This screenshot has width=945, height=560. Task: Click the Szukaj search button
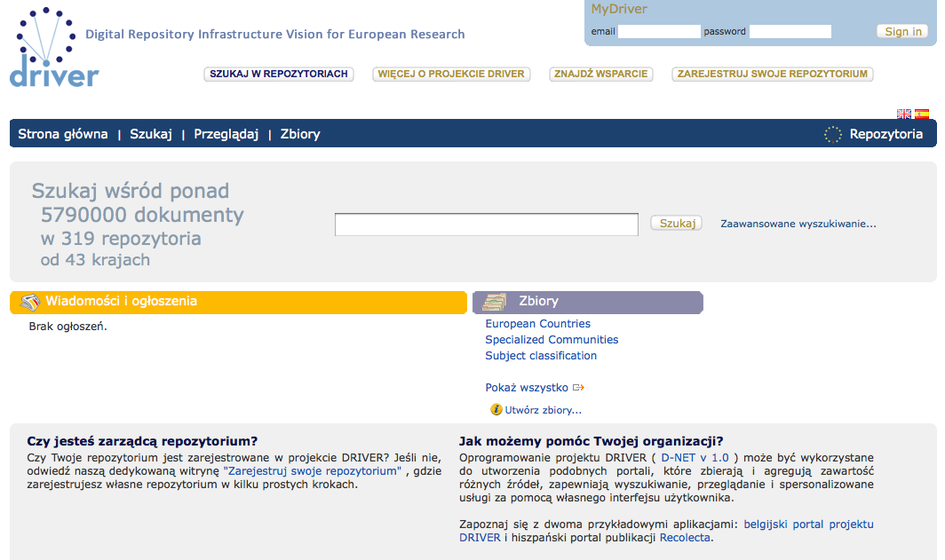point(677,224)
